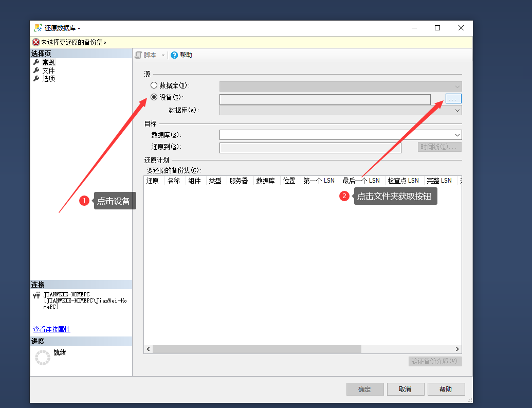Click the blue Help question-mark icon

174,55
